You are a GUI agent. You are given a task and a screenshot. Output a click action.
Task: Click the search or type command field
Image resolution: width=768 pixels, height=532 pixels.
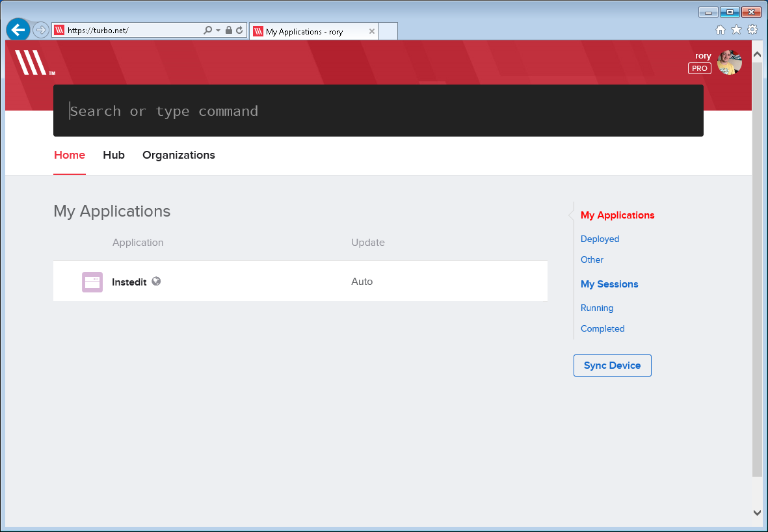[378, 111]
